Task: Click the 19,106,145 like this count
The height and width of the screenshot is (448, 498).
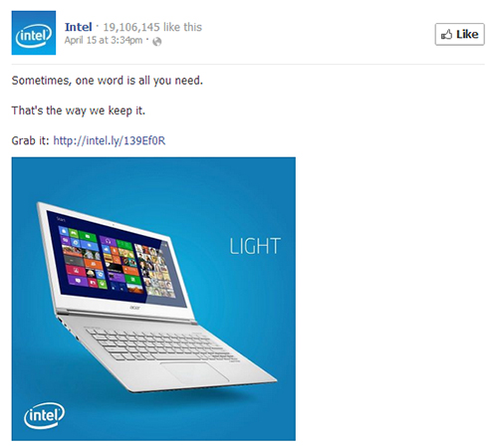Action: coord(152,27)
